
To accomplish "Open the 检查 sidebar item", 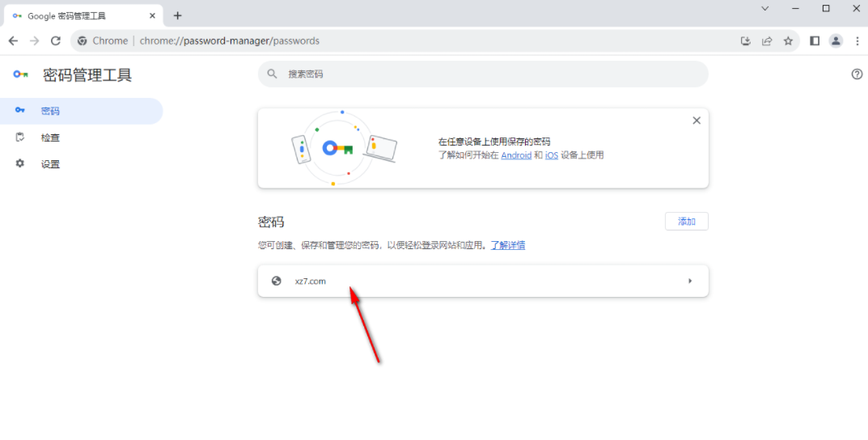I will point(82,137).
